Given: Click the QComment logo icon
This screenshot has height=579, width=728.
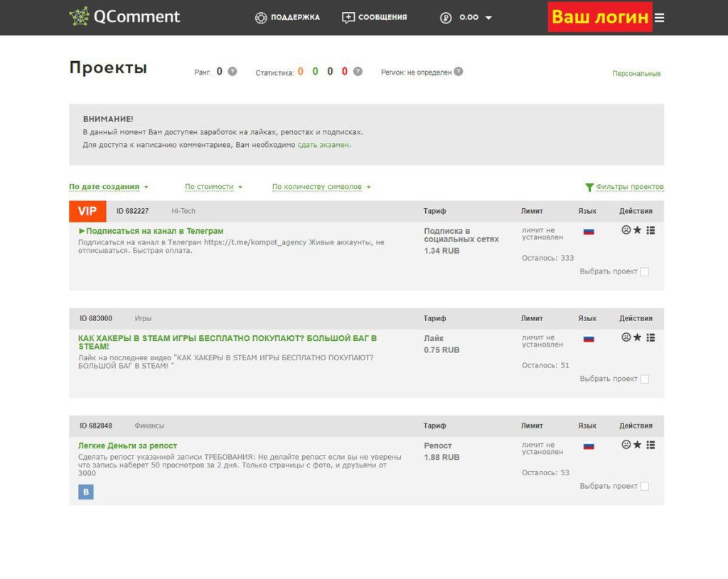Looking at the screenshot, I should point(79,17).
